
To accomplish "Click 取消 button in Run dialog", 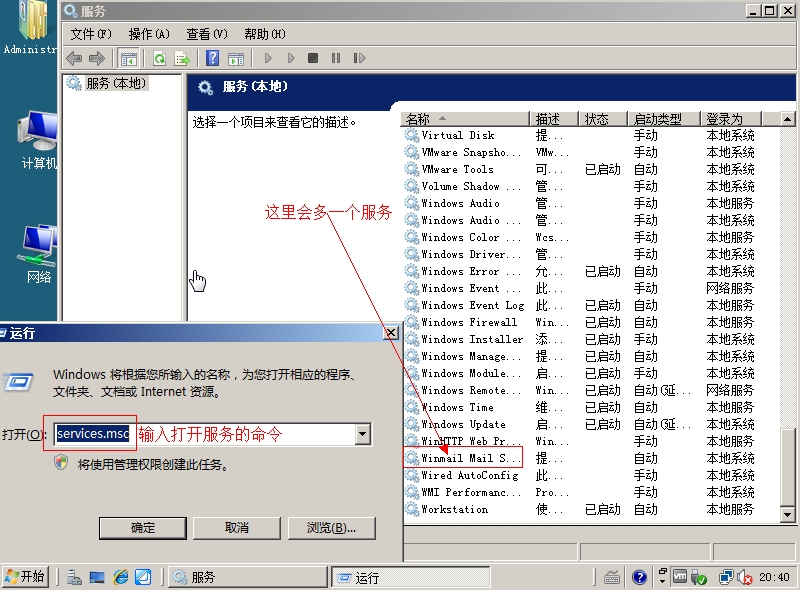I will point(237,528).
